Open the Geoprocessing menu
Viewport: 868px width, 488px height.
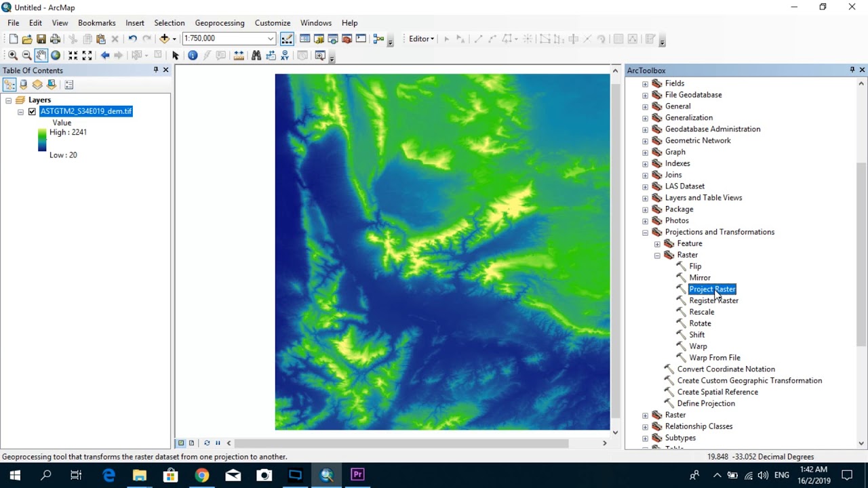coord(220,23)
